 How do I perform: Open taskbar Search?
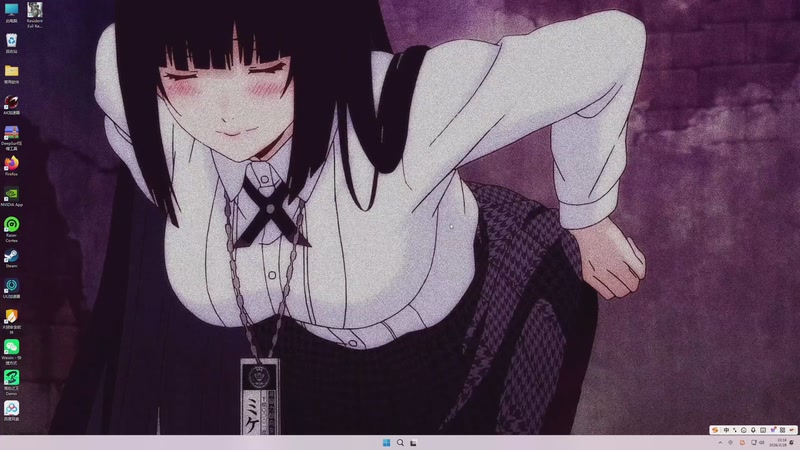point(400,442)
